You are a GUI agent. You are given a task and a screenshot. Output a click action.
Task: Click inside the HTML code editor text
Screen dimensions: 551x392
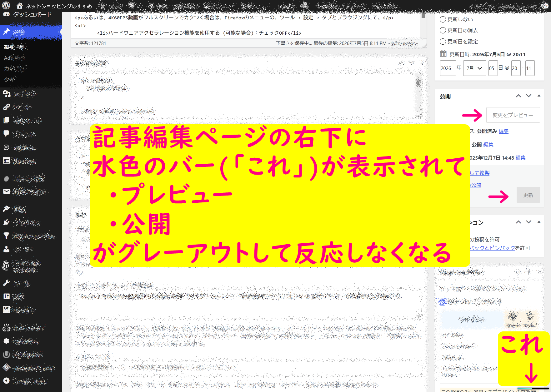click(245, 25)
